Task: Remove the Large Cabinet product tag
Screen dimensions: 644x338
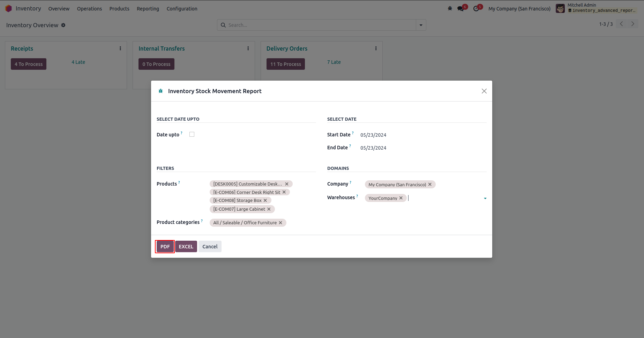Action: click(269, 209)
